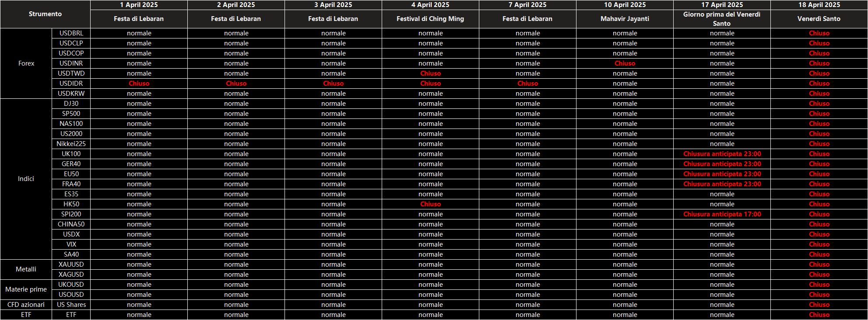Screen dimensions: 868x320
Task: Select the Nikkei225 instrument label
Action: [x=71, y=144]
